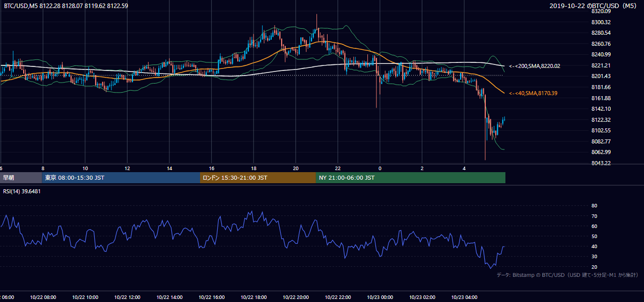Click RSI scale value 50
The image size is (644, 302).
[594, 236]
